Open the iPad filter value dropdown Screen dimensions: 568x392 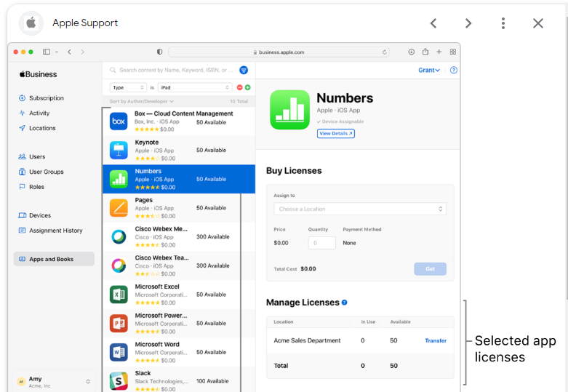coord(195,87)
